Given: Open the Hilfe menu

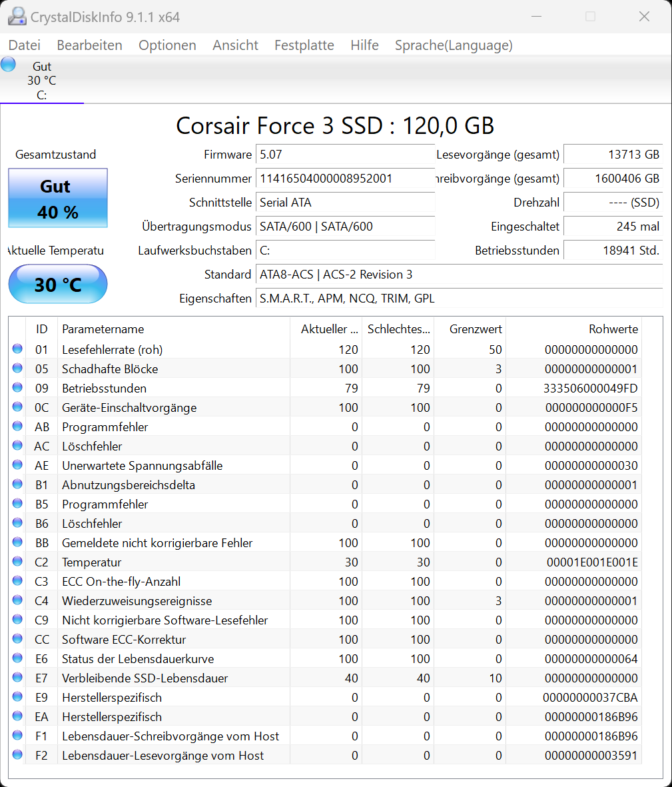Looking at the screenshot, I should pyautogui.click(x=364, y=45).
